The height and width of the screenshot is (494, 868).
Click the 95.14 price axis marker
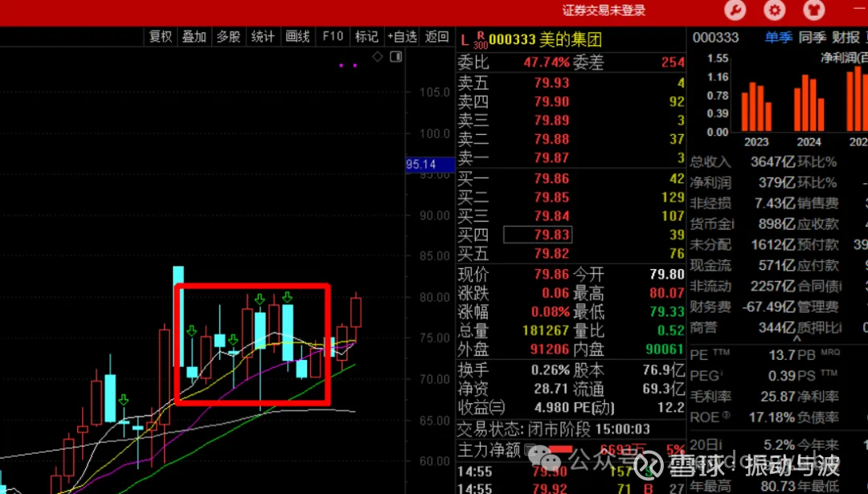pyautogui.click(x=430, y=165)
